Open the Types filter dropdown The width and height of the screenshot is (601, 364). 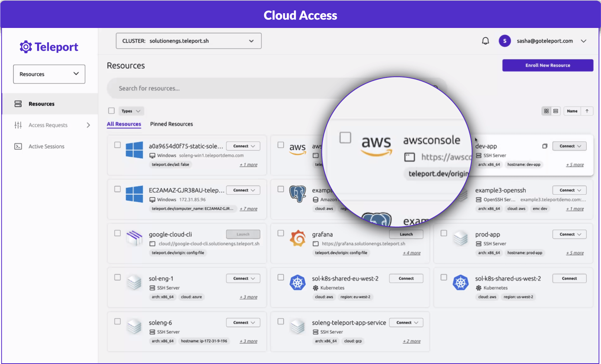click(131, 111)
